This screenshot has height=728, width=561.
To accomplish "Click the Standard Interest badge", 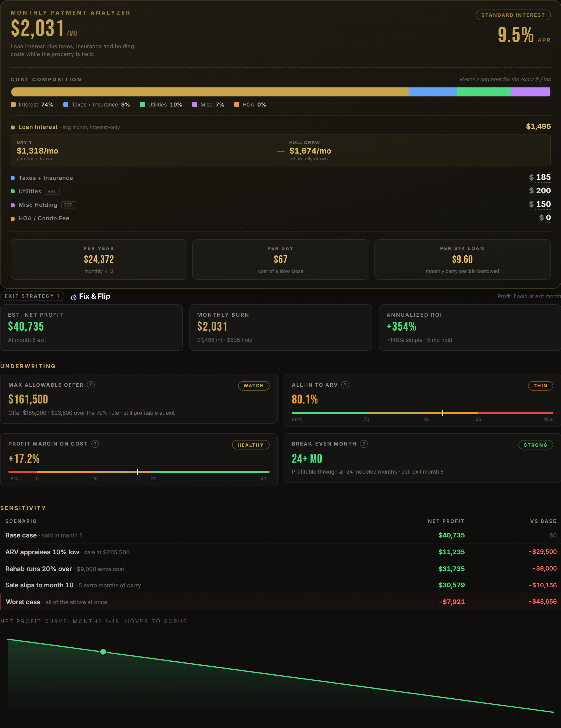I will 513,15.
